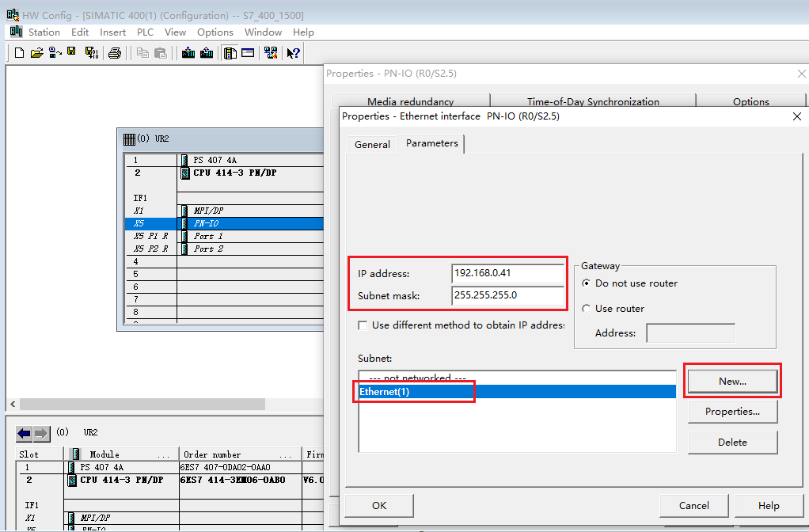
Task: Click the UR2 rack icon in the rack title
Action: click(130, 139)
